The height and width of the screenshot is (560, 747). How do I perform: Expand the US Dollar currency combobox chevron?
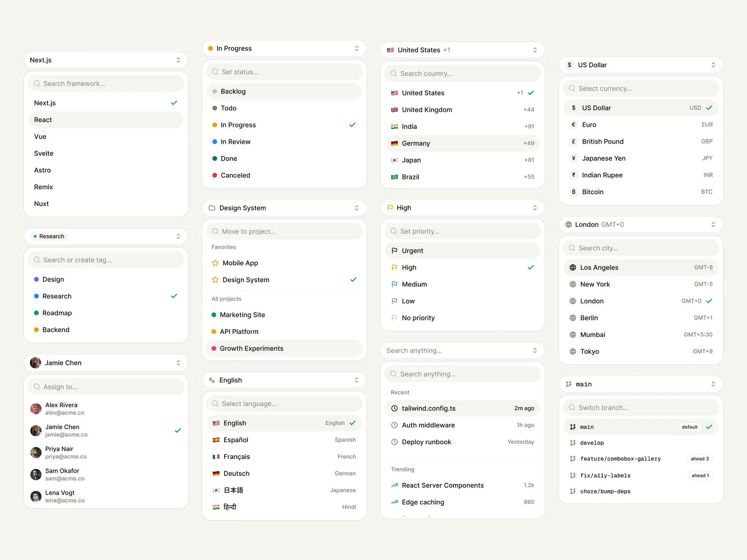[713, 65]
